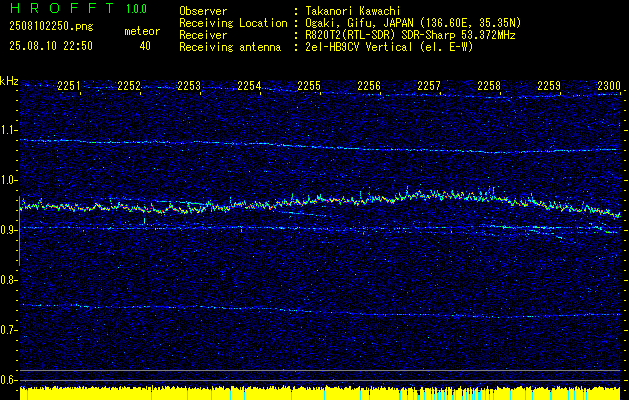The image size is (629, 400).
Task: Click time marker 2259
Action: pos(549,85)
